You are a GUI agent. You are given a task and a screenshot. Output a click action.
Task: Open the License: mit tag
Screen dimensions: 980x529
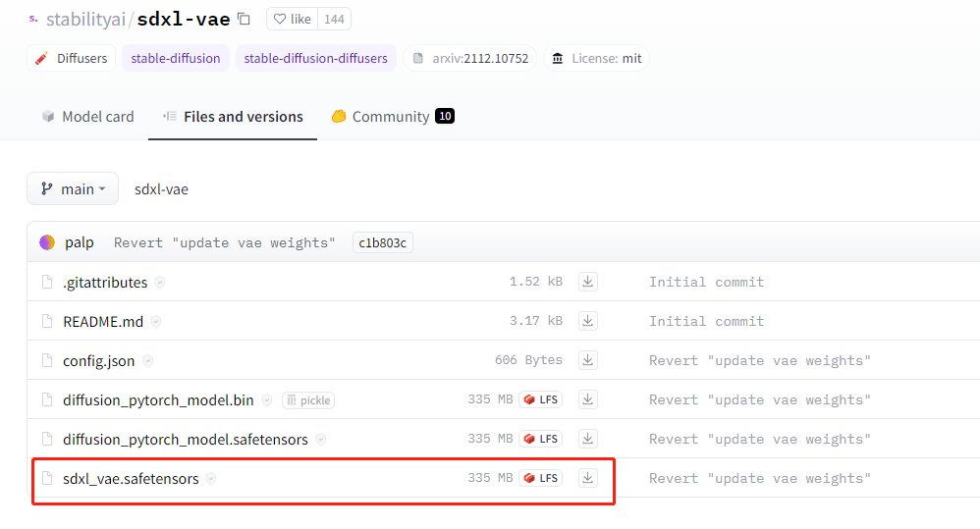(x=597, y=58)
